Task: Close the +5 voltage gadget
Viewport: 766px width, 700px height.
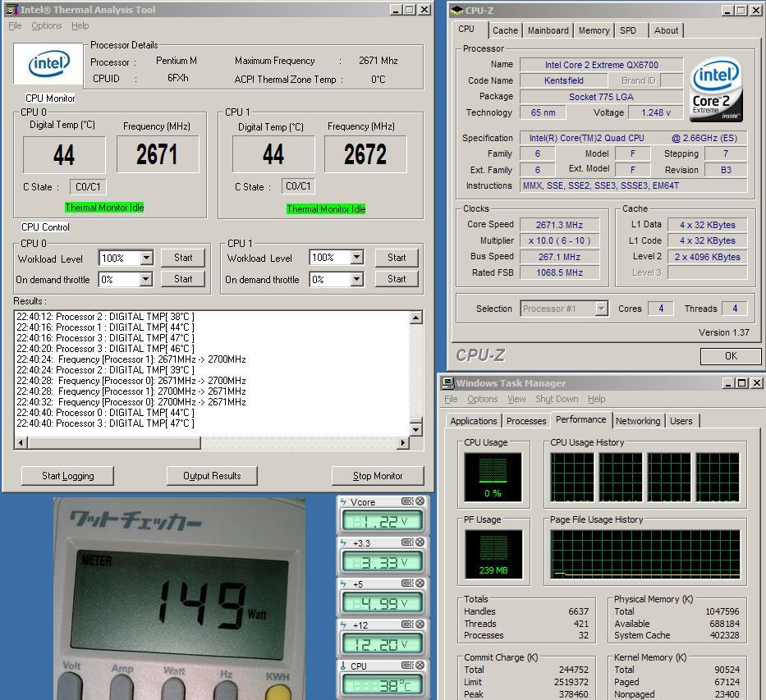Action: point(420,583)
